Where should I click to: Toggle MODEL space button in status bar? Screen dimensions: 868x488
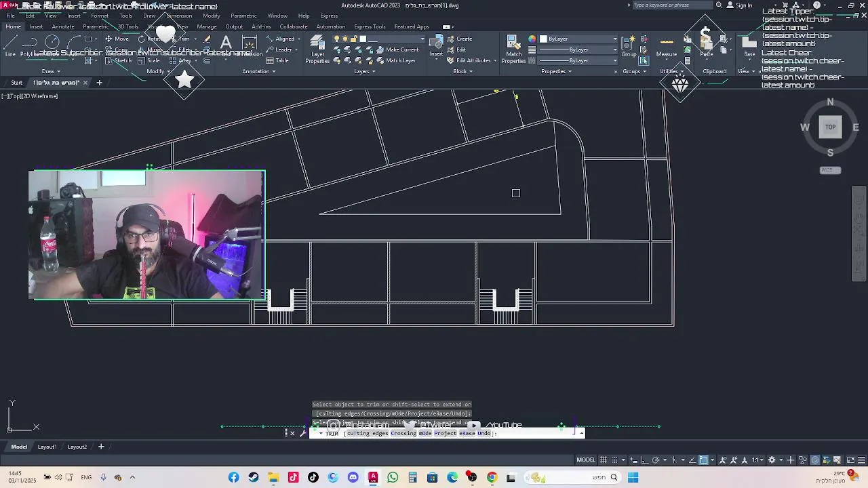pos(586,460)
